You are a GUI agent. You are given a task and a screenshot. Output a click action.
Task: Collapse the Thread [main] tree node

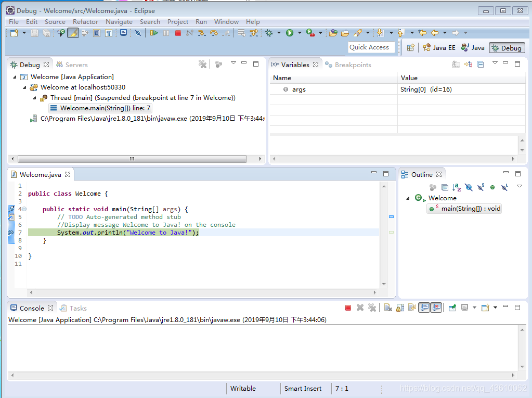point(35,98)
